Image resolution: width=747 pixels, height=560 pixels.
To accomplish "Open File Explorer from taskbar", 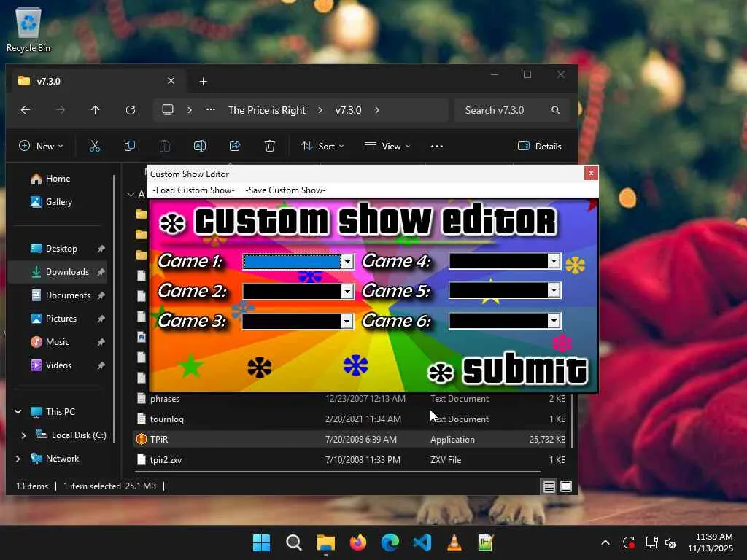I will [326, 542].
